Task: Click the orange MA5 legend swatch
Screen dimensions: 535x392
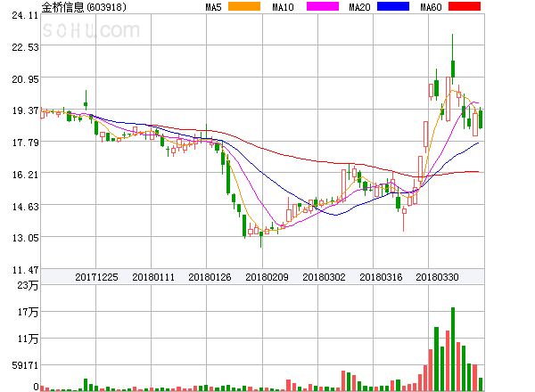Action: [244, 6]
